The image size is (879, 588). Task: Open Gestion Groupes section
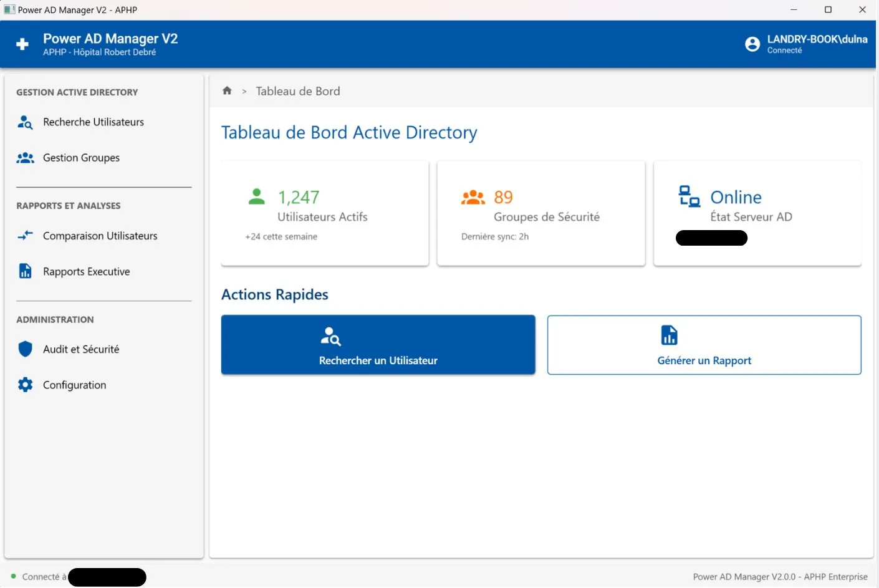(103, 158)
